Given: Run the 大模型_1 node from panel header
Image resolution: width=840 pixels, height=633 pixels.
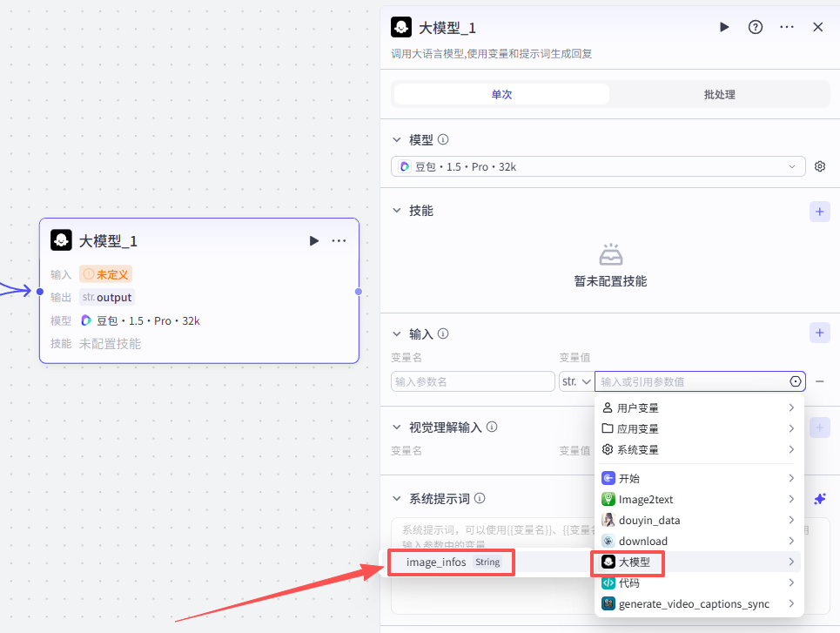Looking at the screenshot, I should pos(724,27).
